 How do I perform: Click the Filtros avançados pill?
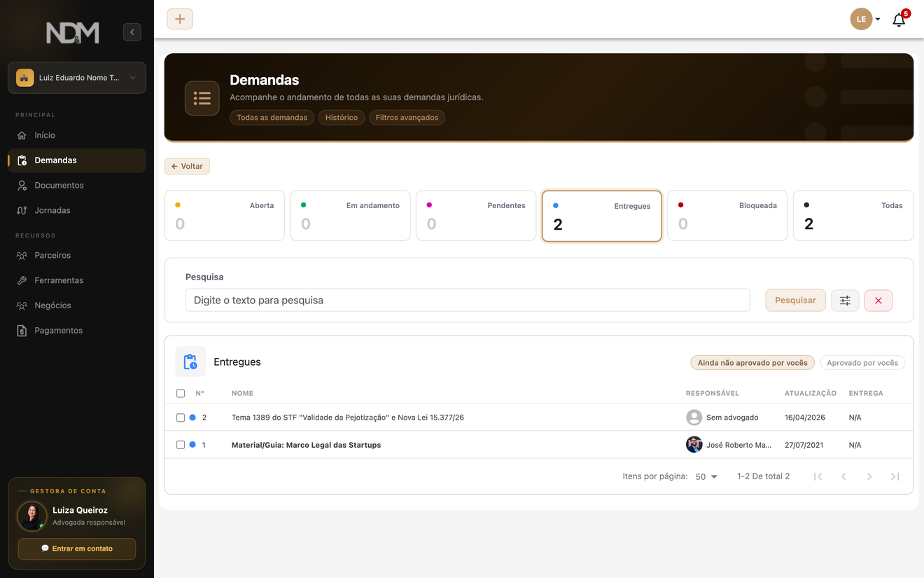(x=407, y=118)
